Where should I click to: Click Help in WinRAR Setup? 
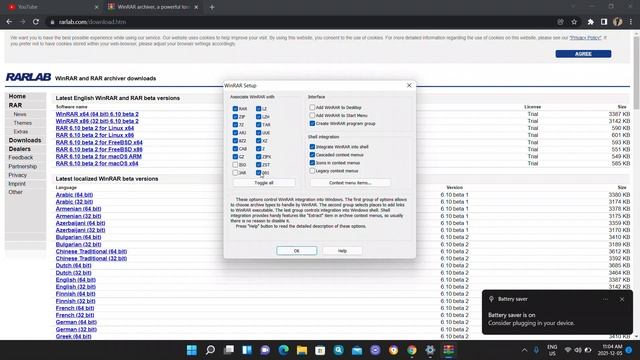342,251
